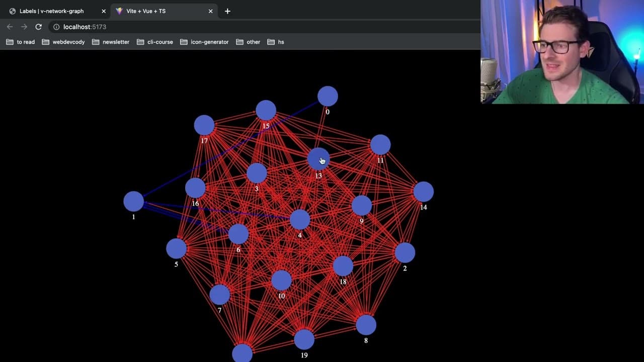Select graph node 8

point(366,325)
